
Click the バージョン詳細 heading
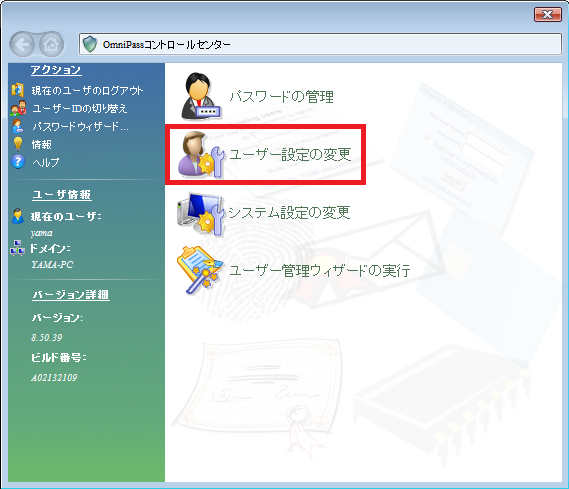[x=71, y=295]
